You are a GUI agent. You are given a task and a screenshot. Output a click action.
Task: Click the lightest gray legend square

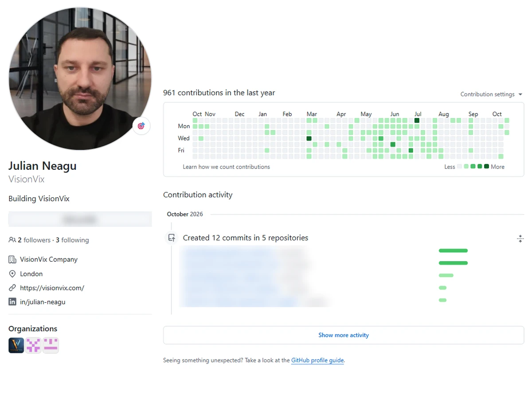[459, 166]
